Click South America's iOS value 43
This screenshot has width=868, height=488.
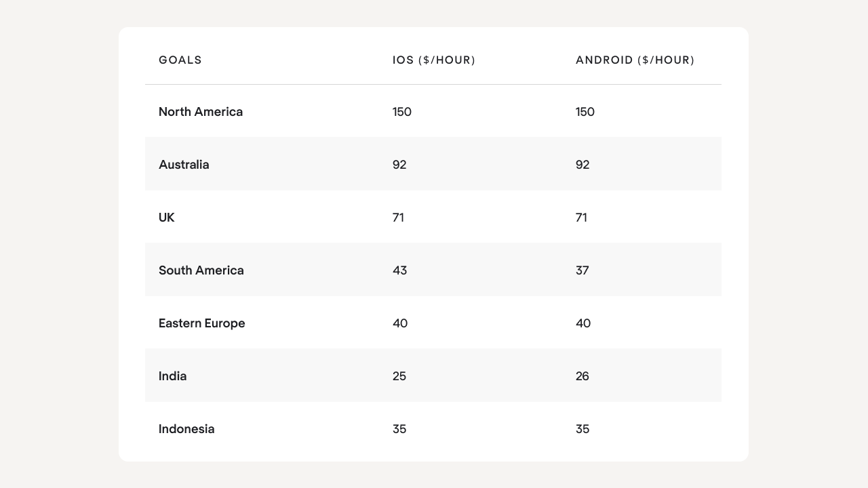pyautogui.click(x=400, y=270)
